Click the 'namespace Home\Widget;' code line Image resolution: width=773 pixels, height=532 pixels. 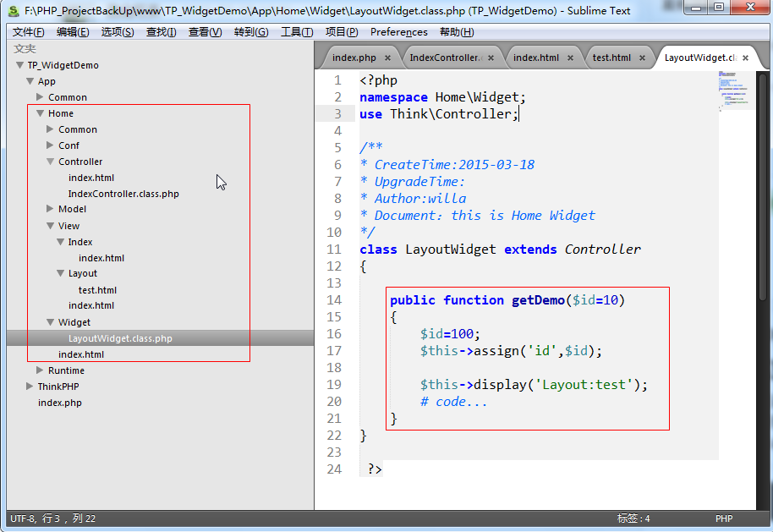(442, 97)
